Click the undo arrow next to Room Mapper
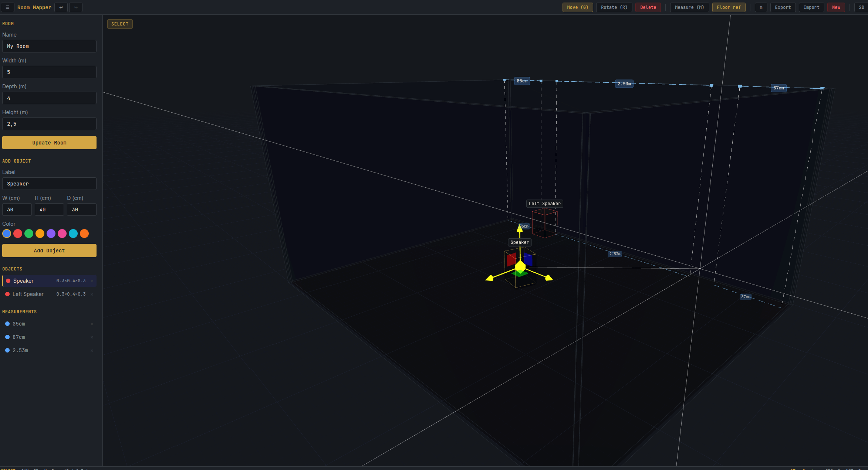This screenshot has height=470, width=868. tap(61, 7)
